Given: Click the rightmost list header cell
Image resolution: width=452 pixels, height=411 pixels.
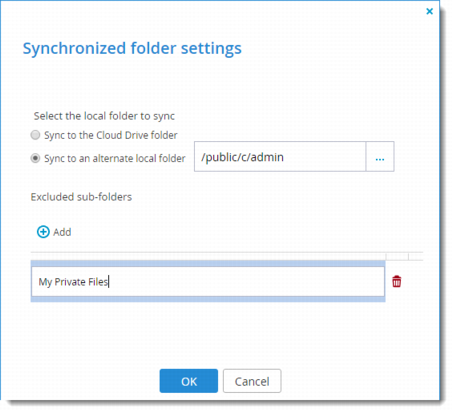Looking at the screenshot, I should [416, 256].
